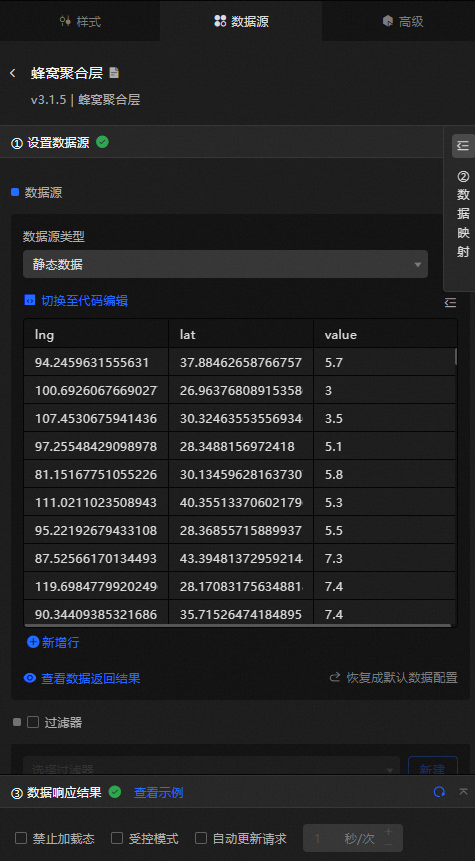Collapse the side panel above 数据映射
Image resolution: width=475 pixels, height=861 pixels.
pos(463,146)
